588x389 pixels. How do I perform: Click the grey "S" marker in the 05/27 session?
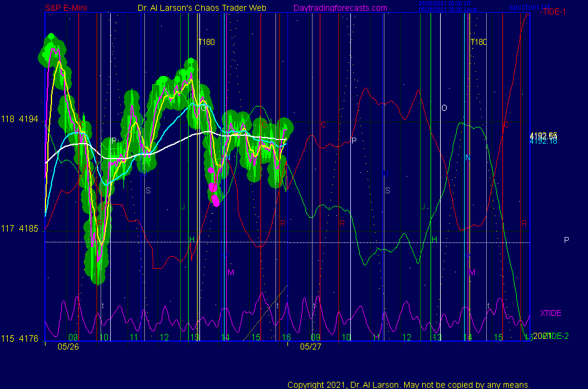pos(387,190)
